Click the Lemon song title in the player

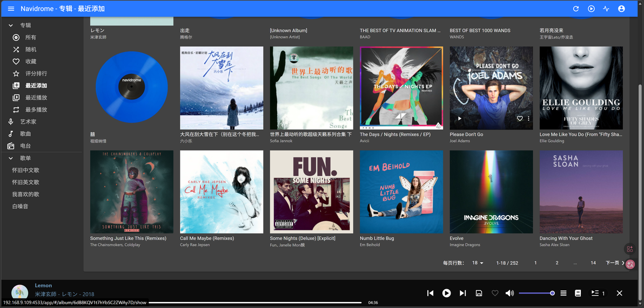click(x=44, y=285)
